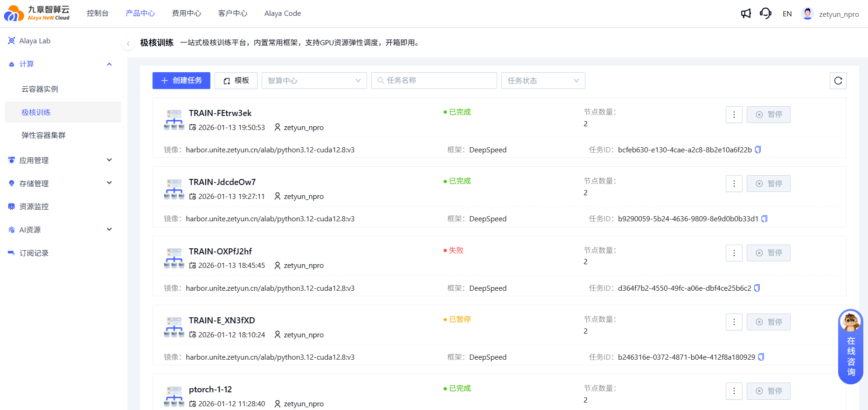Pause the TRAIN-JdcdeOw7 task
The width and height of the screenshot is (868, 410).
pyautogui.click(x=769, y=184)
